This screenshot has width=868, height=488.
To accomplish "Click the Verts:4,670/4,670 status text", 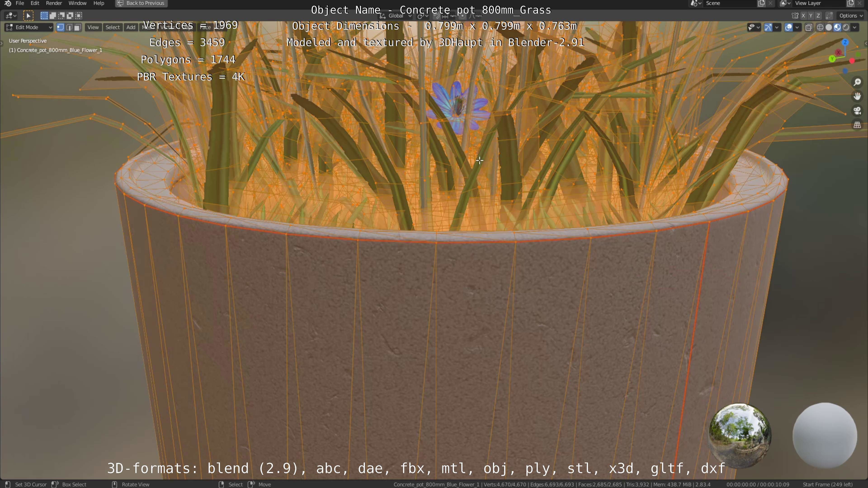I will tap(505, 484).
